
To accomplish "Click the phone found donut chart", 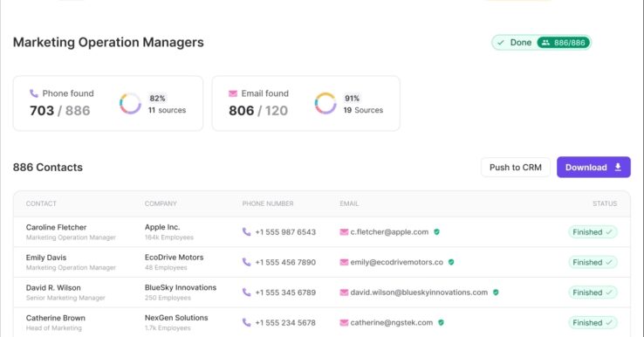I will click(130, 103).
